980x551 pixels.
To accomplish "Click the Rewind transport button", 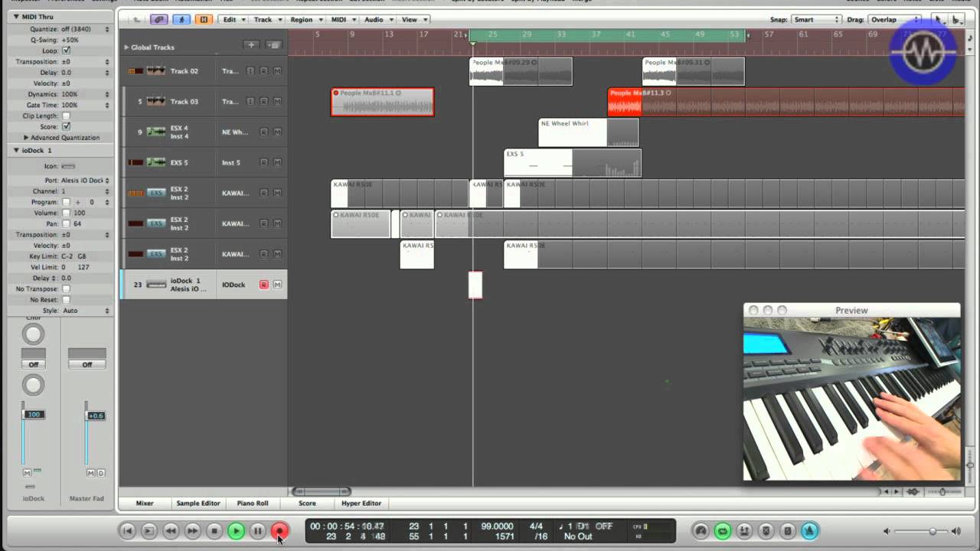I will (x=171, y=530).
